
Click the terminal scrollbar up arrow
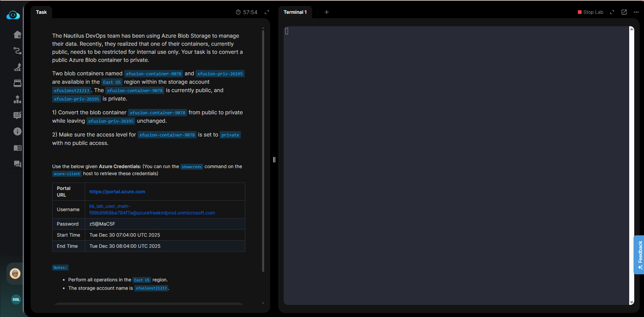click(x=632, y=29)
